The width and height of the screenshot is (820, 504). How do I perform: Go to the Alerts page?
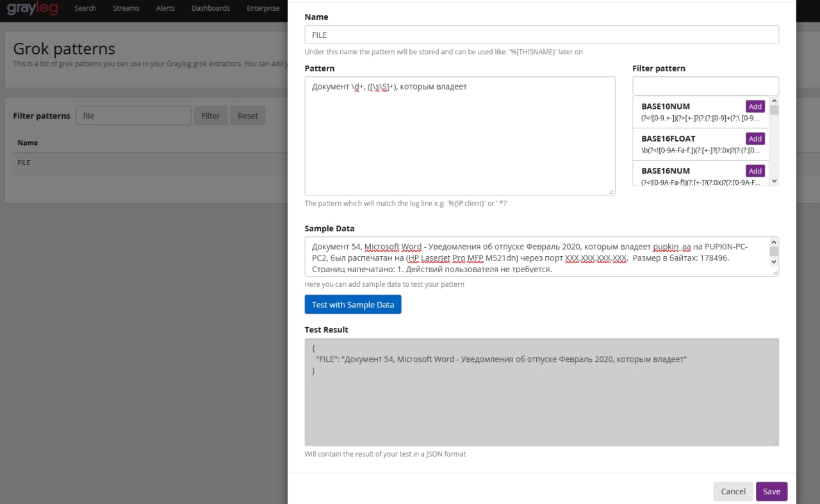pos(165,8)
